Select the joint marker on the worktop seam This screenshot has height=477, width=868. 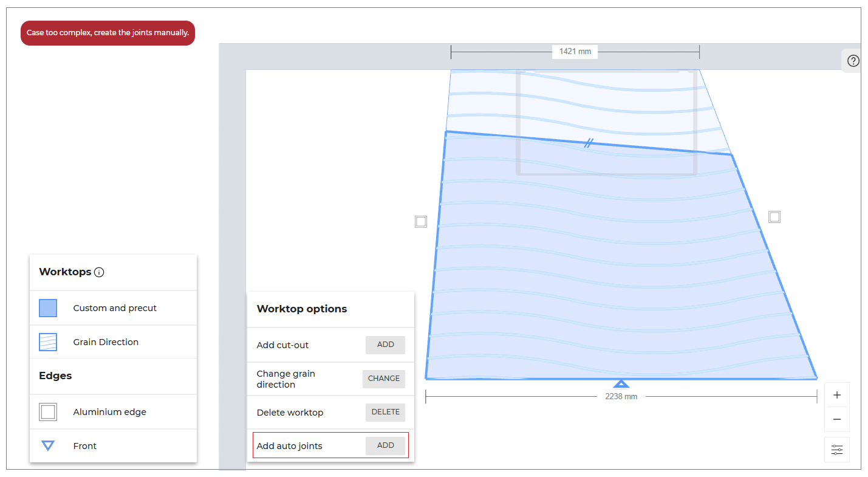(589, 143)
